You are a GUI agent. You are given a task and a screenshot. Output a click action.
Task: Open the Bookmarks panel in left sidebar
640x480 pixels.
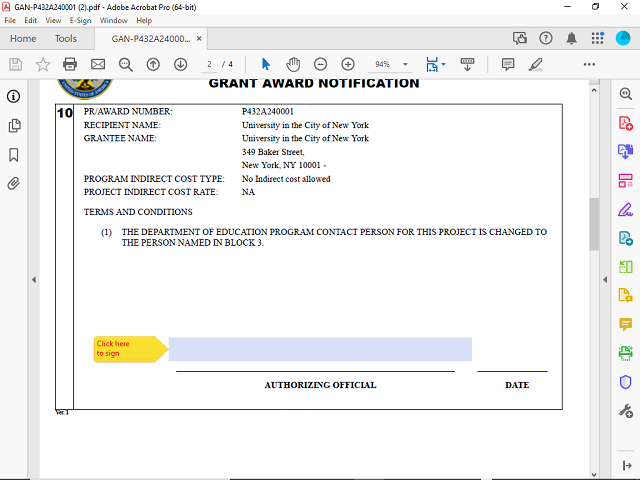click(14, 155)
